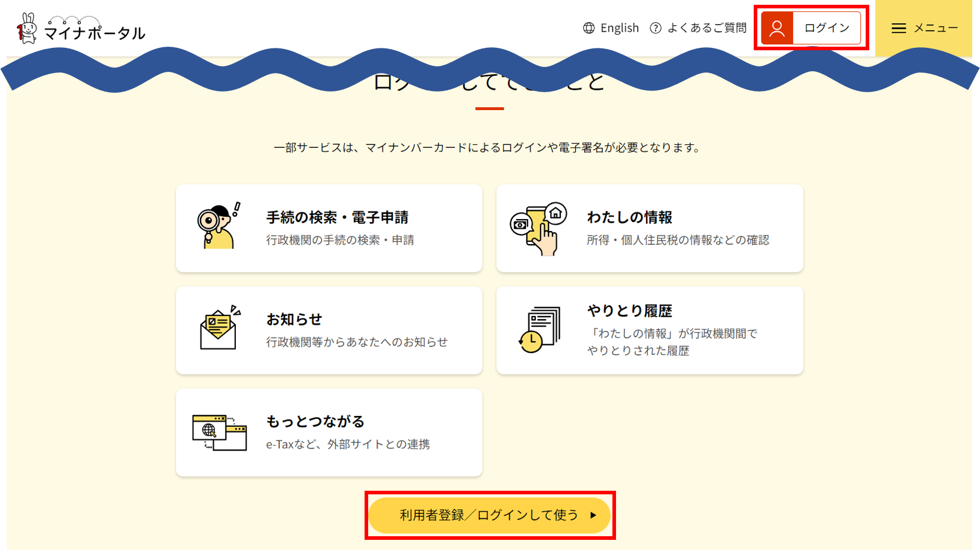This screenshot has width=980, height=550.
Task: Expand the yellow メニュー menu
Action: (x=924, y=28)
